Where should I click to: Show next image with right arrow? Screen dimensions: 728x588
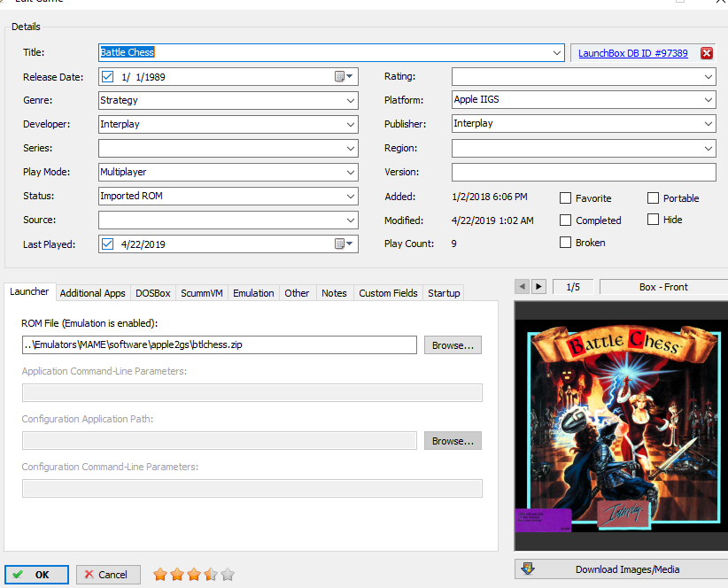pyautogui.click(x=538, y=287)
